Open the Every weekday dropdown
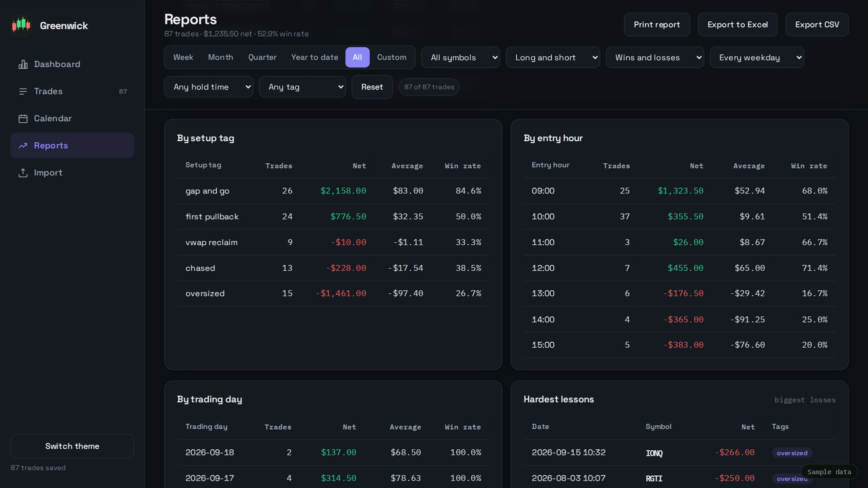 pos(757,58)
